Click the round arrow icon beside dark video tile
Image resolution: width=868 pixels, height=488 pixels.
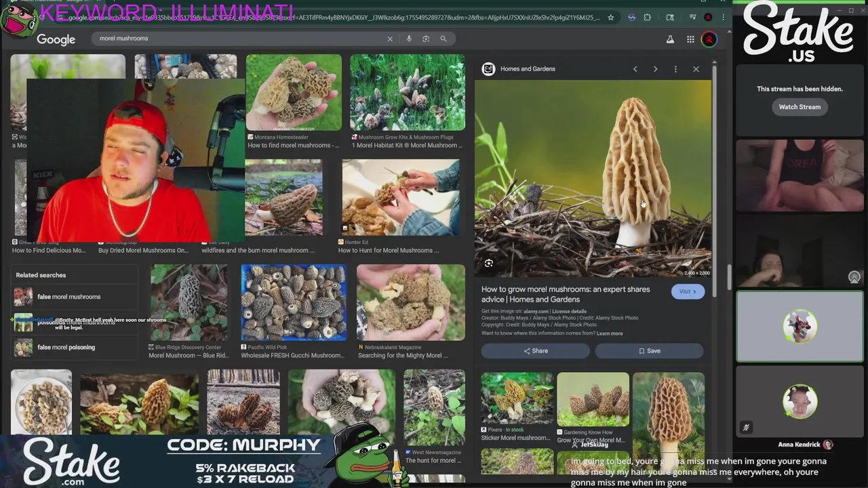(854, 277)
